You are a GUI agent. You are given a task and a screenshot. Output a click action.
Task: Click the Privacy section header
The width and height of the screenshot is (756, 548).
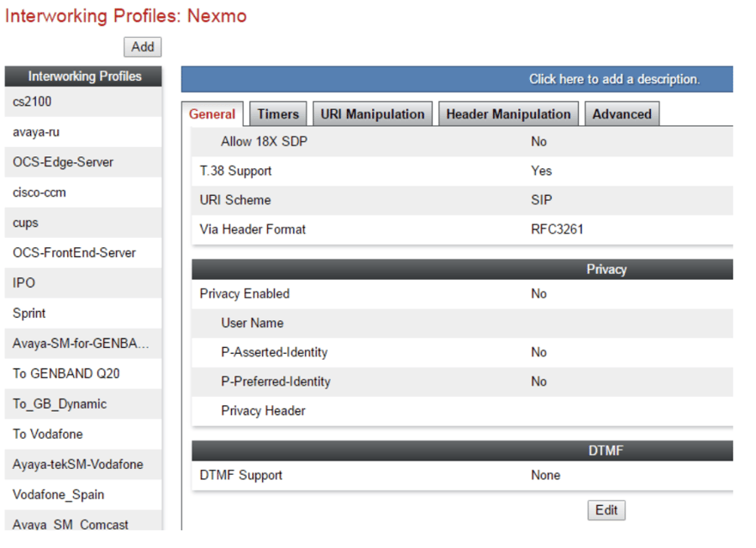462,269
